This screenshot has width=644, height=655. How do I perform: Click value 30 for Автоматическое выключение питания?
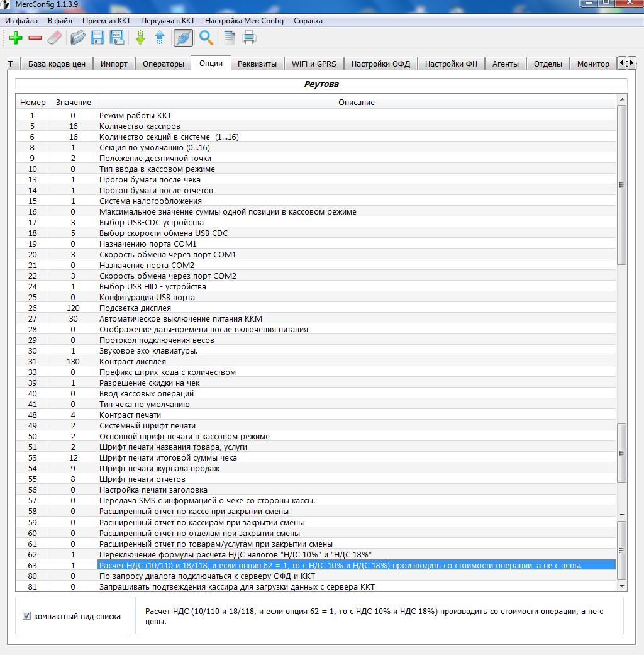click(74, 319)
